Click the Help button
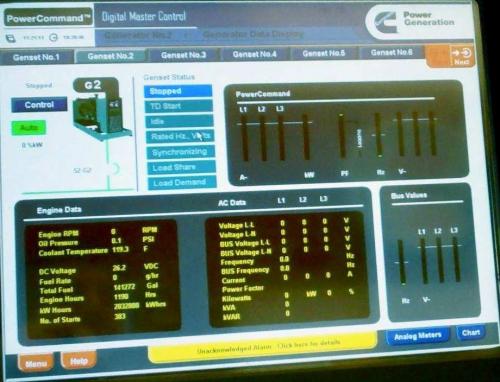This screenshot has width=500, height=382. 79,361
